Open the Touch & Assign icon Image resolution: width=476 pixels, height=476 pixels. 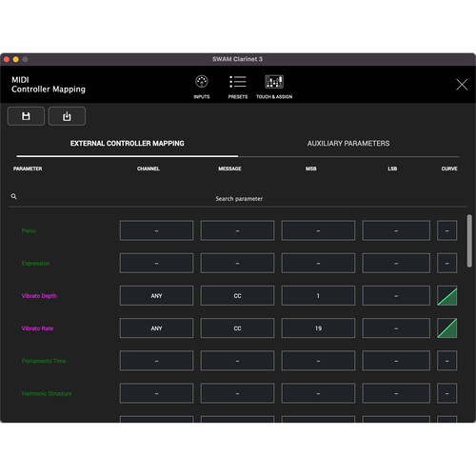coord(274,82)
